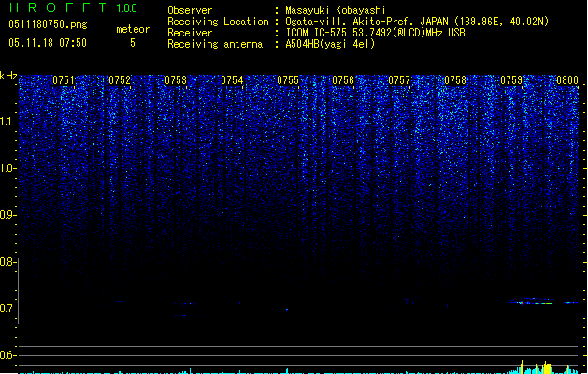Click the HROFFT title text

coord(58,7)
